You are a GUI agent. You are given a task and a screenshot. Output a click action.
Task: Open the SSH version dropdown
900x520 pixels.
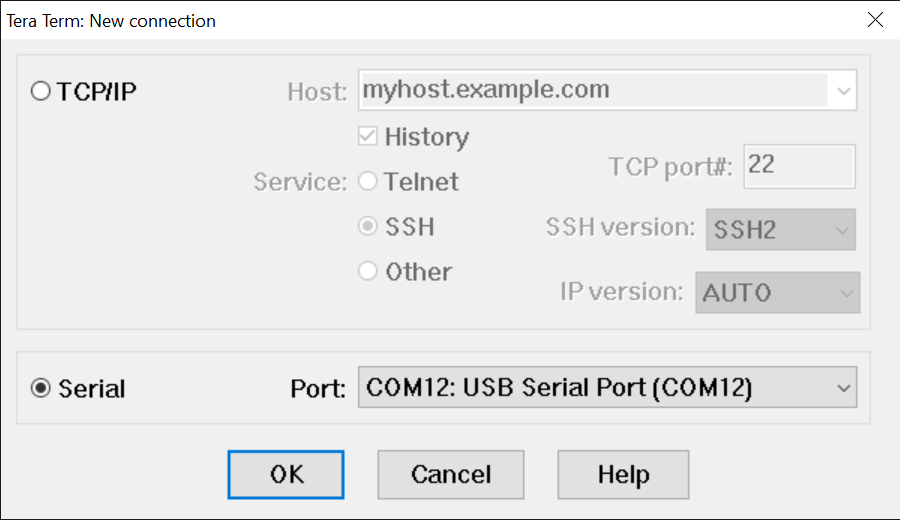coord(781,229)
